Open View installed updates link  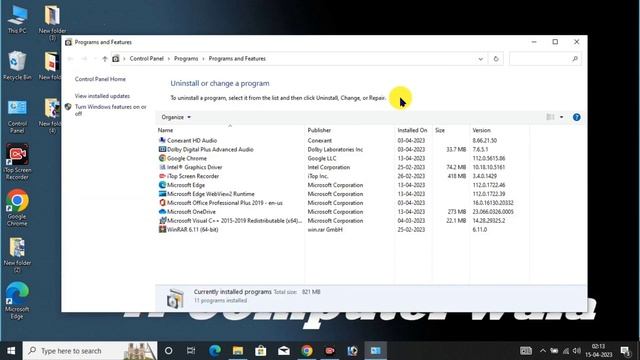[102, 96]
